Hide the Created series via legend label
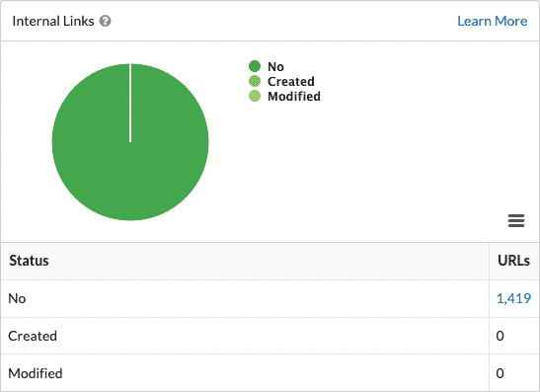Screen dimensions: 540x392 click(291, 81)
